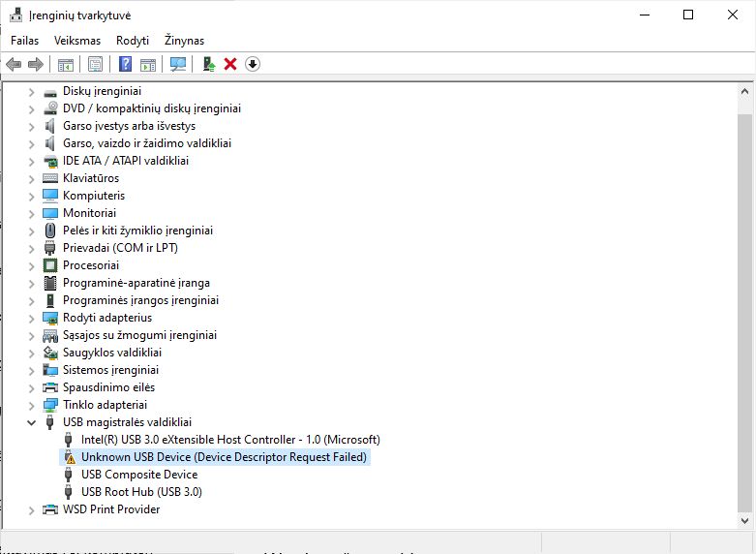Expand the Tinklo adapteriai category
The image size is (756, 554).
32,405
